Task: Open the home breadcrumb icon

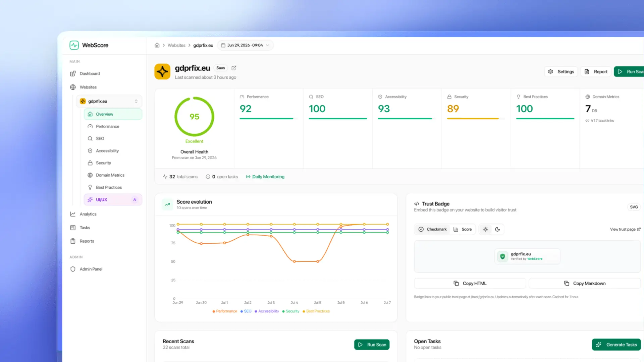Action: pyautogui.click(x=157, y=45)
